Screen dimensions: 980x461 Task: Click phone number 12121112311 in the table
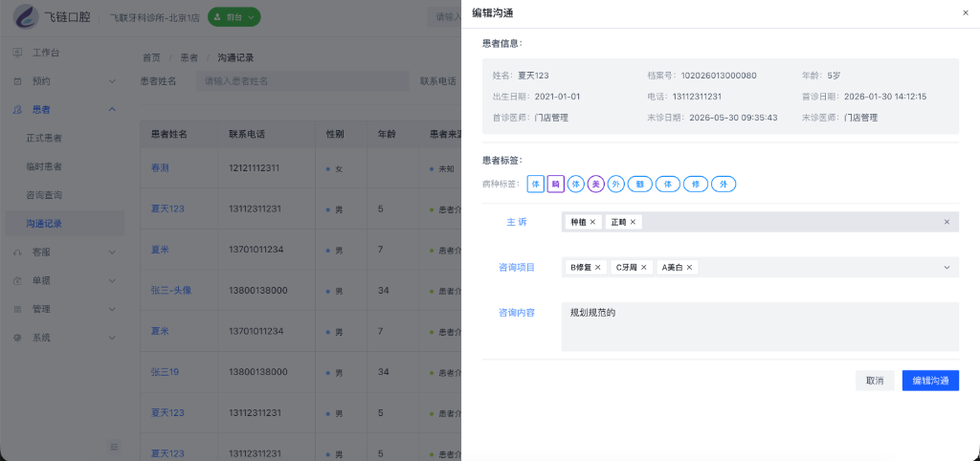[x=254, y=168]
